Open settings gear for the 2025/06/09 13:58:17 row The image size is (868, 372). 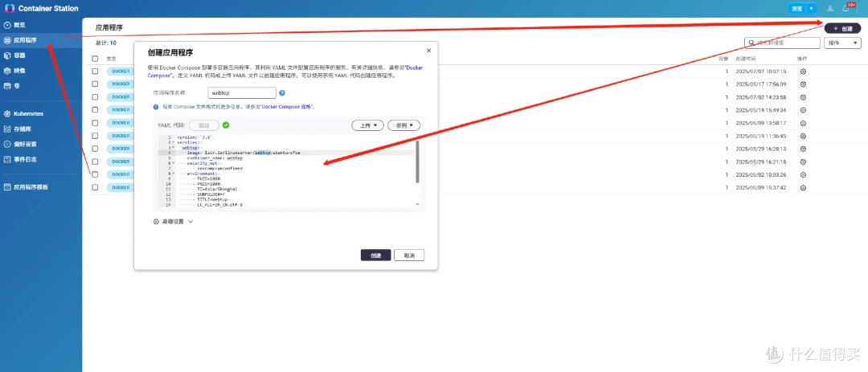[803, 123]
